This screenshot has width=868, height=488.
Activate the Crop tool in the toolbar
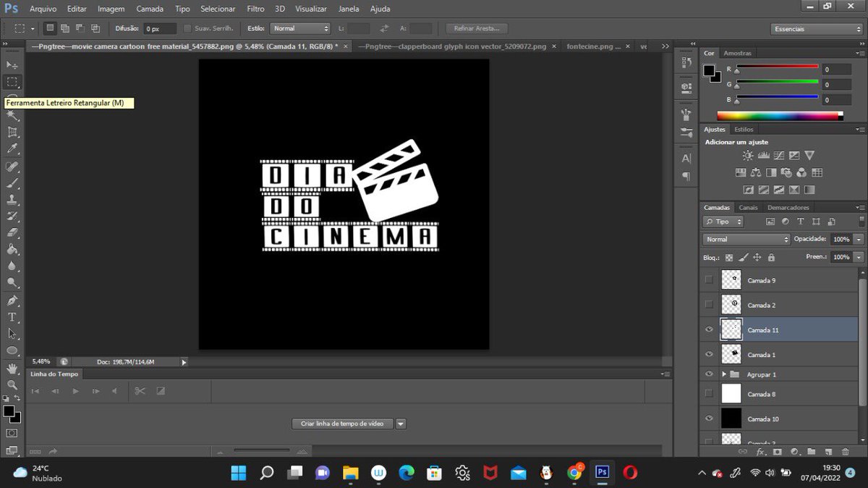point(13,132)
